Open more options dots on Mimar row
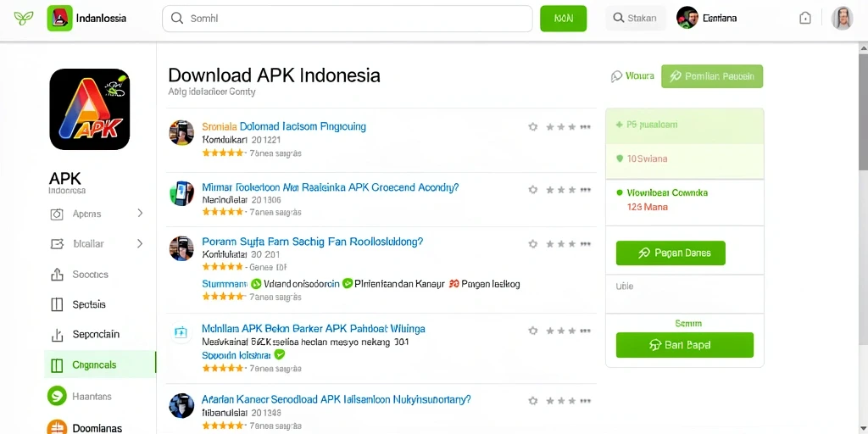The width and height of the screenshot is (868, 434). coord(585,190)
